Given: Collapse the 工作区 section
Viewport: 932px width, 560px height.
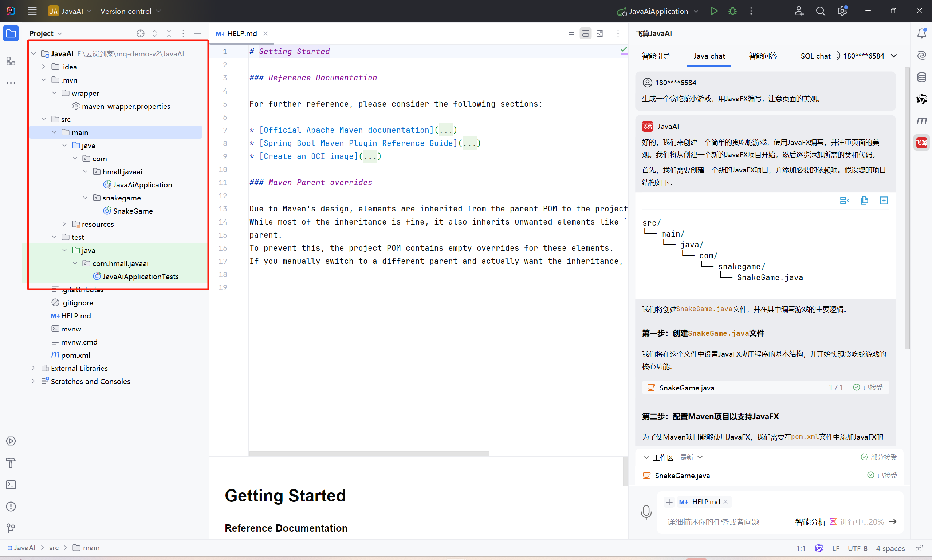Looking at the screenshot, I should coord(646,457).
